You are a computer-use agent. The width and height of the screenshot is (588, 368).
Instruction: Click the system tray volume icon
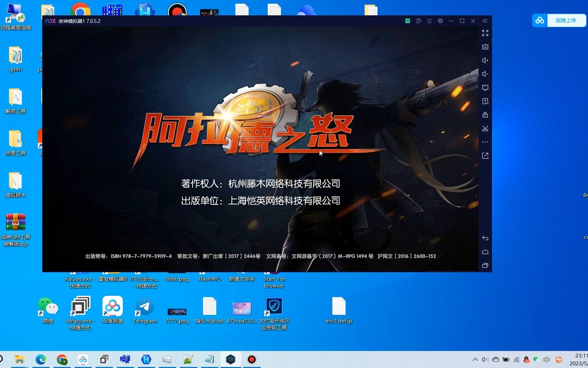(x=485, y=359)
